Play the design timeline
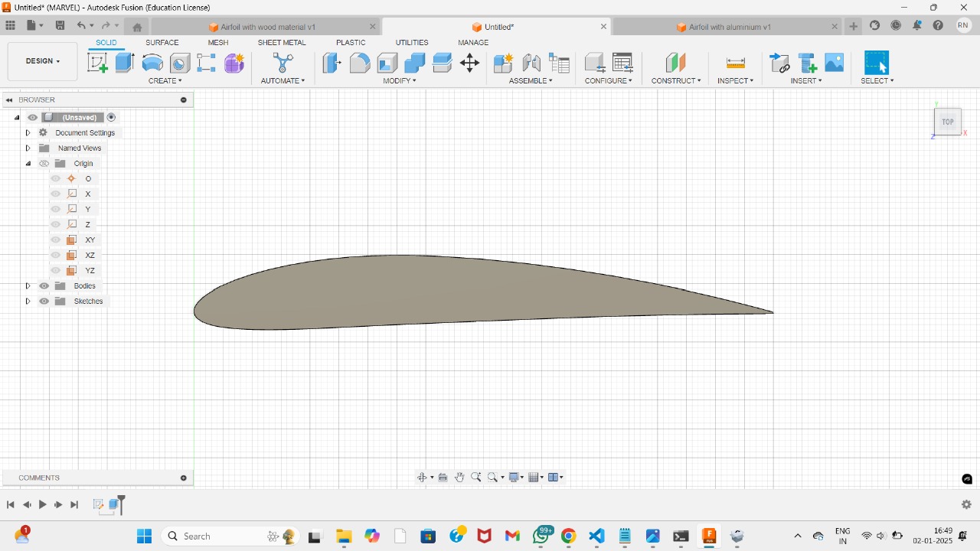The width and height of the screenshot is (980, 551). (x=42, y=505)
